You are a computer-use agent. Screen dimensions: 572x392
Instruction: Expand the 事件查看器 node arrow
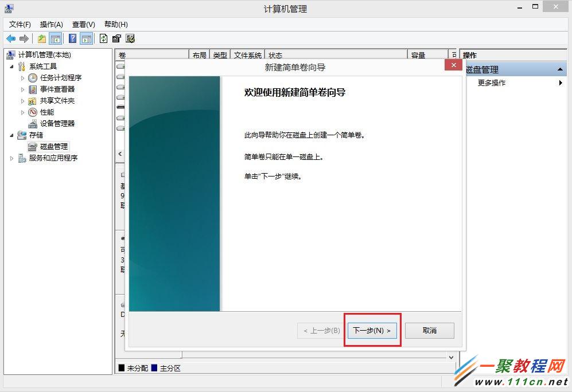[x=22, y=89]
